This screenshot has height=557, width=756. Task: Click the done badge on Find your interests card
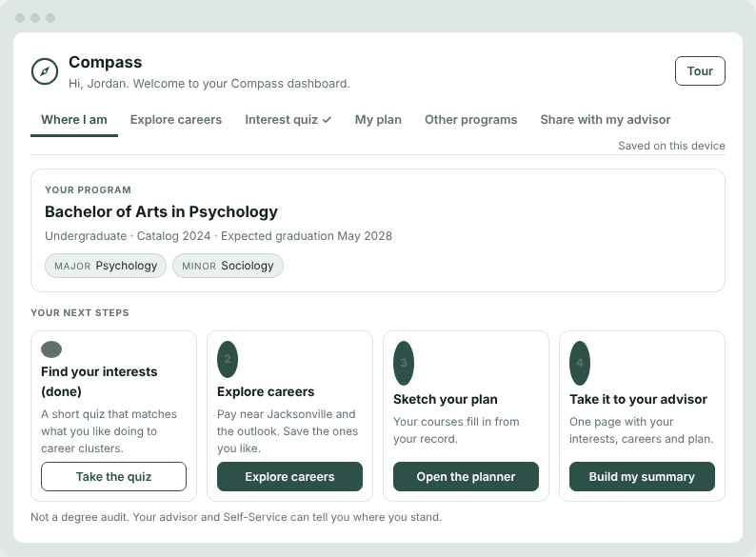coord(51,349)
